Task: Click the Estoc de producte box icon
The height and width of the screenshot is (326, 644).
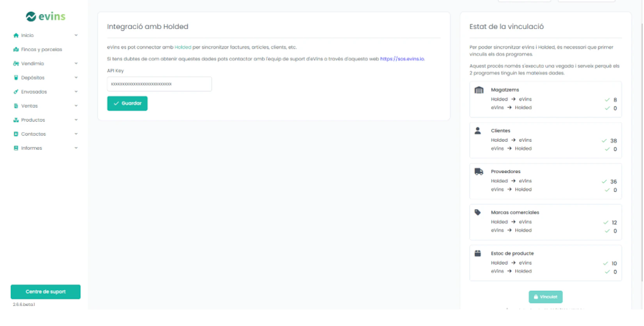Action: coord(478,253)
